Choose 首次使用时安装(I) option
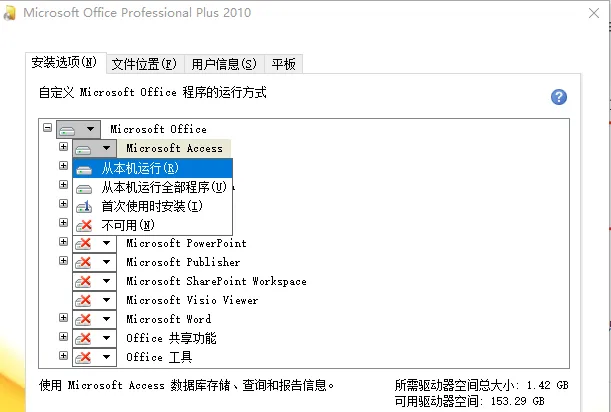611x412 pixels. pyautogui.click(x=153, y=206)
